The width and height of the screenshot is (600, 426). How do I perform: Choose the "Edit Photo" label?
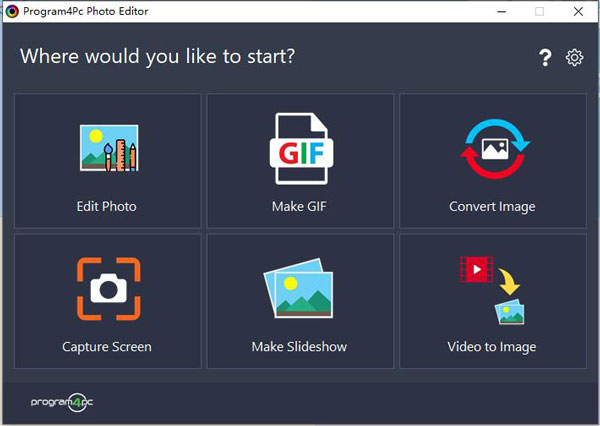pos(106,206)
